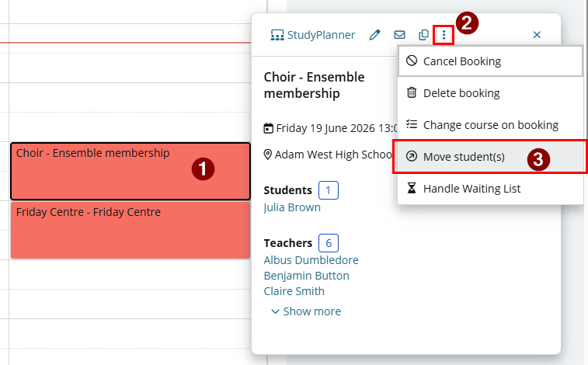
Task: Click the StudyPlanner logo icon
Action: click(277, 35)
